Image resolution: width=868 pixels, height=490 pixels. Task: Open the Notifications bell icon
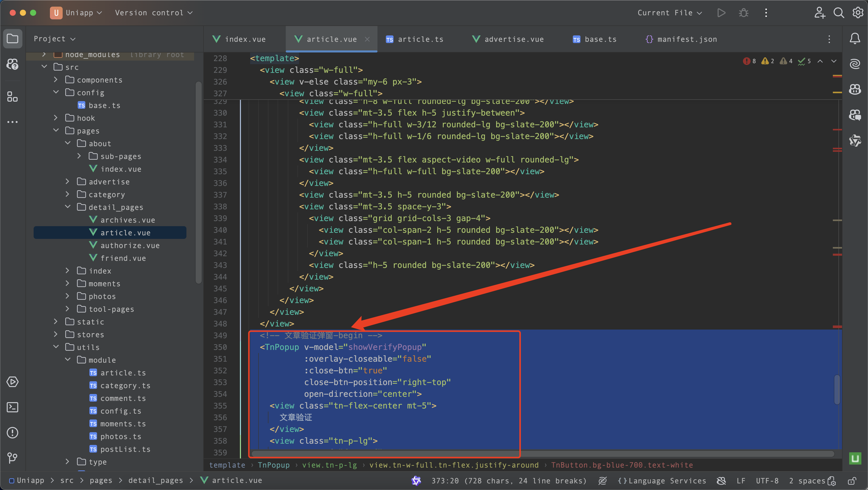click(855, 38)
